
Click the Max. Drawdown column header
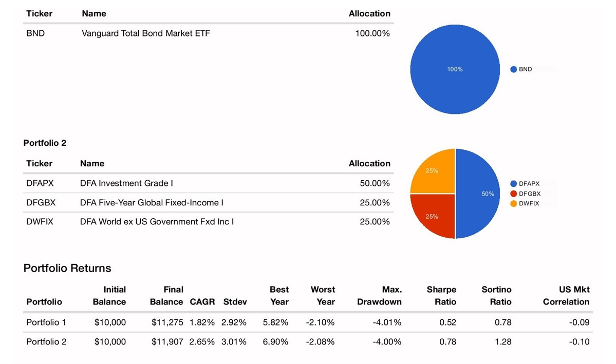coord(380,296)
